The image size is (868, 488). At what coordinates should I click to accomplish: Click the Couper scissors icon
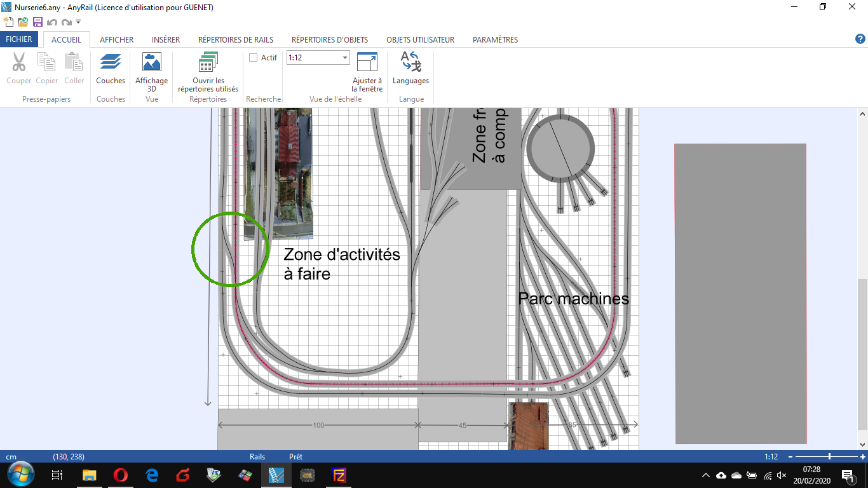[x=19, y=62]
